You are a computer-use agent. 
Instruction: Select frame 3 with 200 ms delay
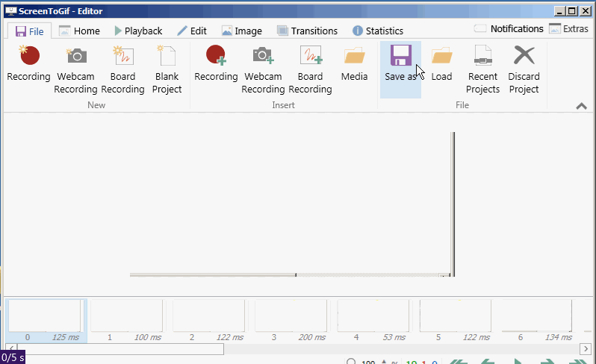(x=292, y=321)
